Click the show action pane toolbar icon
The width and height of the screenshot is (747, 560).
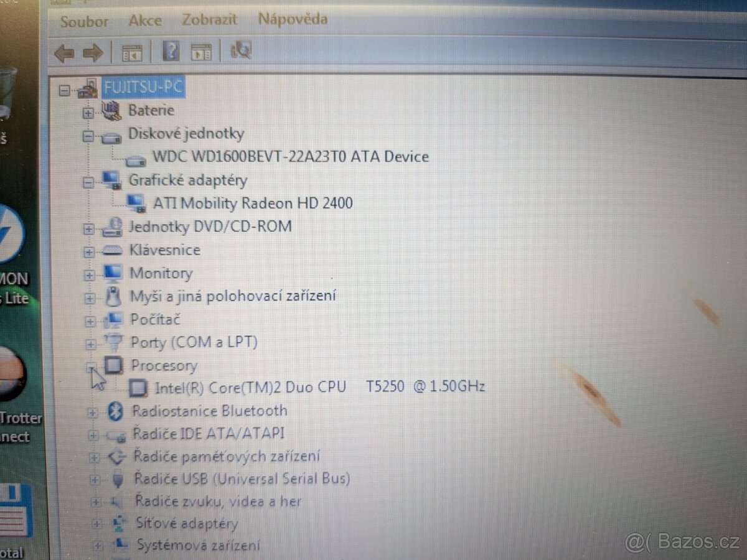coord(200,51)
